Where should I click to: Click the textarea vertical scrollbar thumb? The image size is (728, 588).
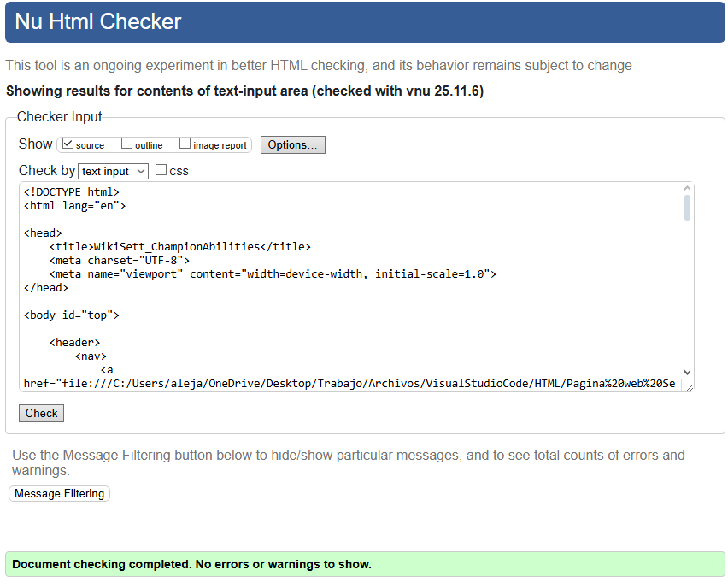pos(687,208)
